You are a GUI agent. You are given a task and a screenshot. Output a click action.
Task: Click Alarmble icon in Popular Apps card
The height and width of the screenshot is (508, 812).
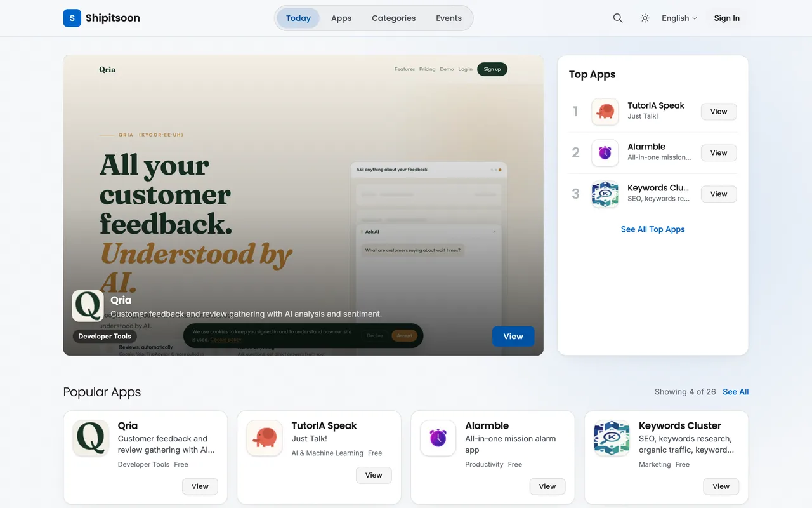pos(438,438)
